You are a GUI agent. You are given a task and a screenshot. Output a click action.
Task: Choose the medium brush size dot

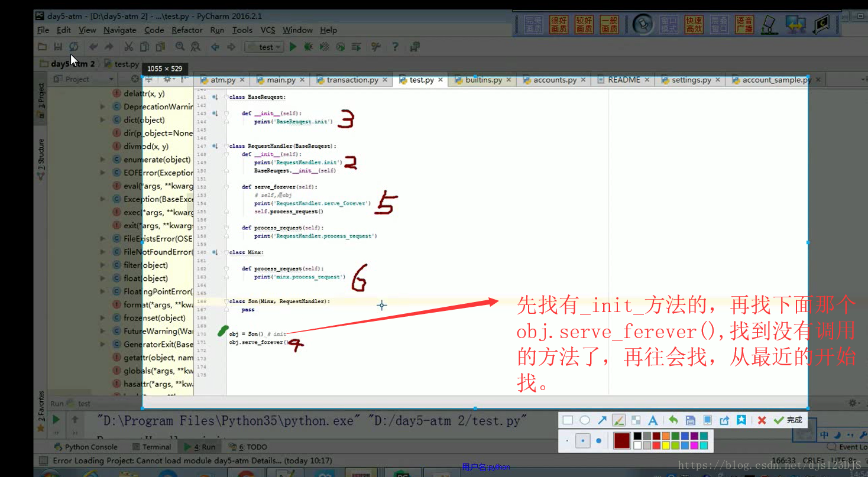[x=583, y=441]
